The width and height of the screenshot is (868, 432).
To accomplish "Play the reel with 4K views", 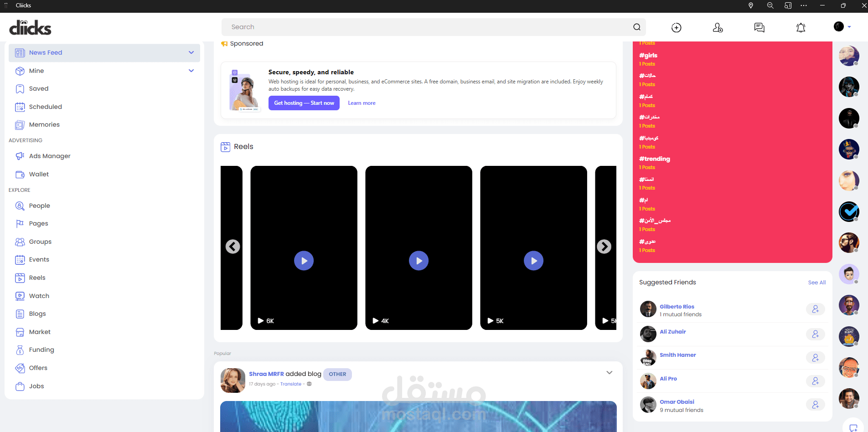I will coord(419,261).
